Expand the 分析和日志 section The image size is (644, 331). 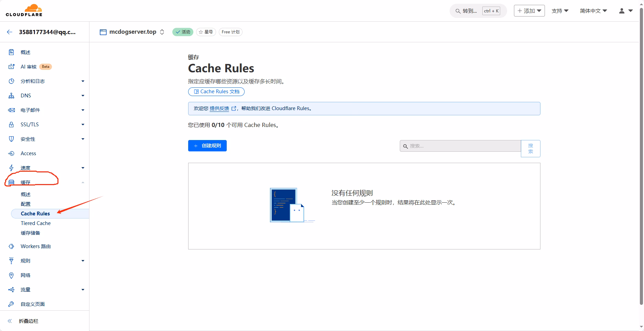[x=83, y=81]
